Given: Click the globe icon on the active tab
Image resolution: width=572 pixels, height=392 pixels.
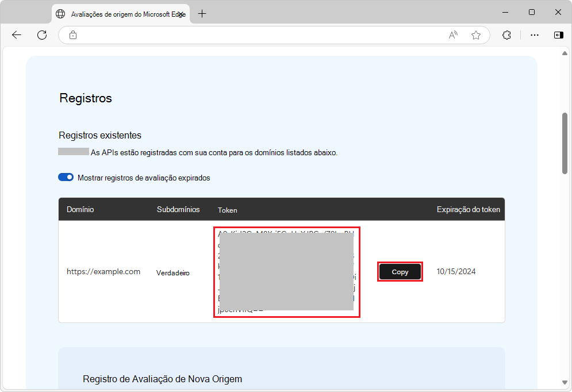Looking at the screenshot, I should pyautogui.click(x=60, y=13).
